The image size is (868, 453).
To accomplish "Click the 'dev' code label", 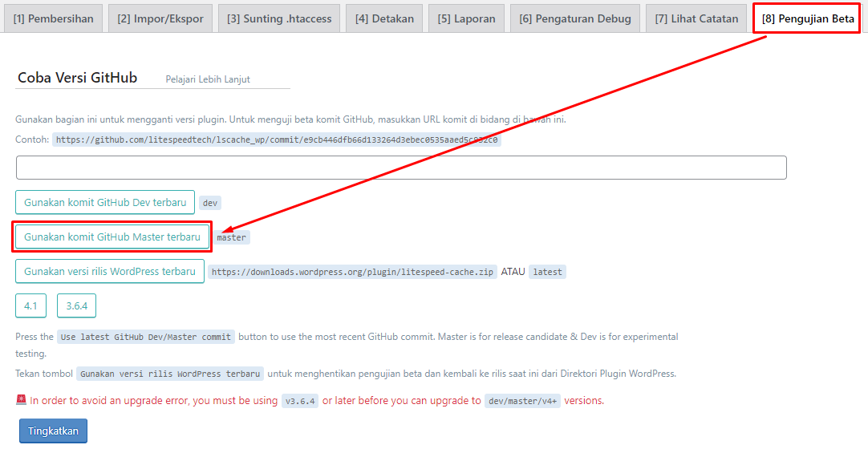I will (x=210, y=203).
